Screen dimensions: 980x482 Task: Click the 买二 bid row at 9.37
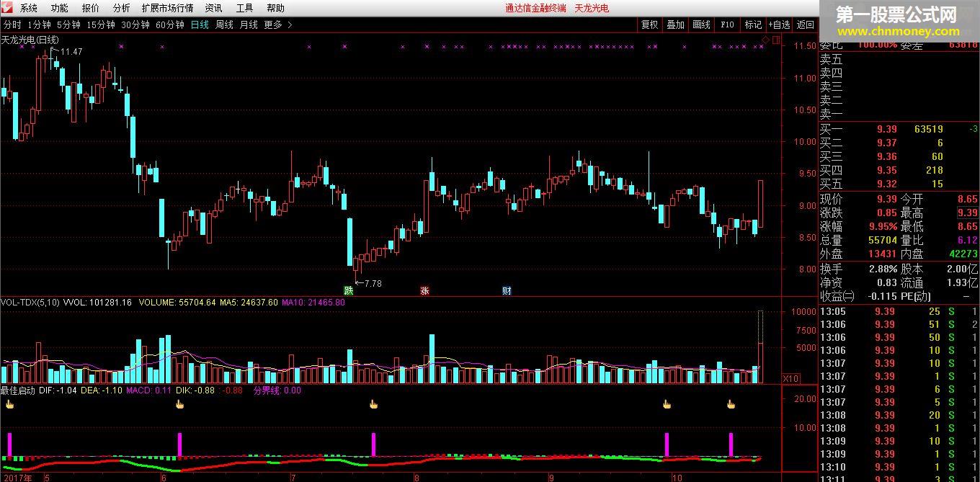pos(899,143)
